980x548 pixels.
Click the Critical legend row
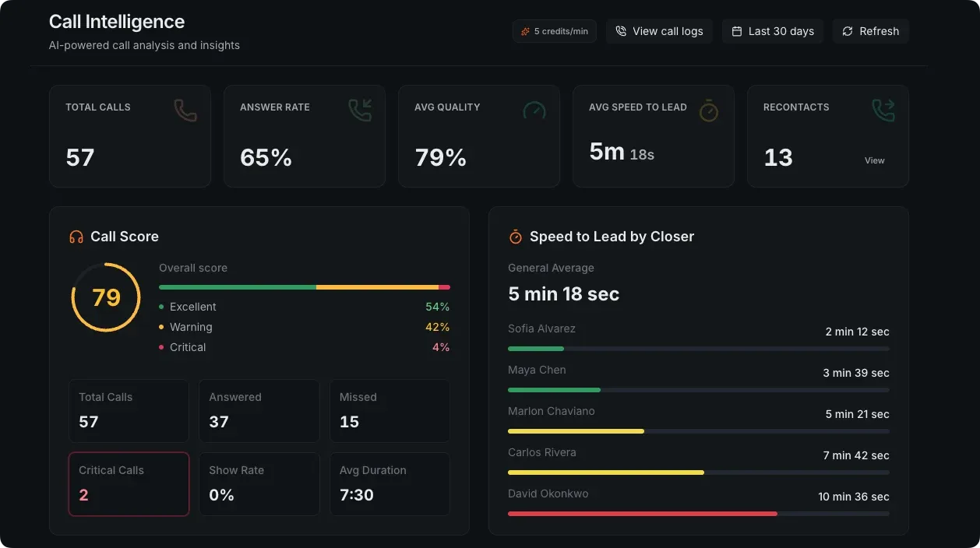(305, 347)
